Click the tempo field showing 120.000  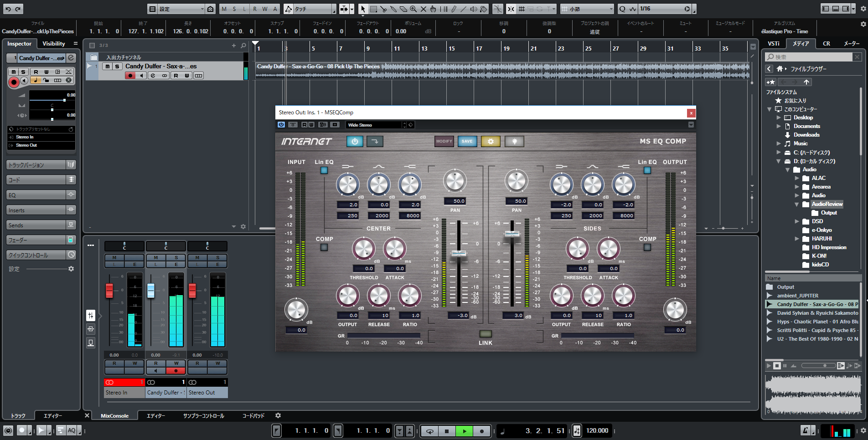(597, 430)
